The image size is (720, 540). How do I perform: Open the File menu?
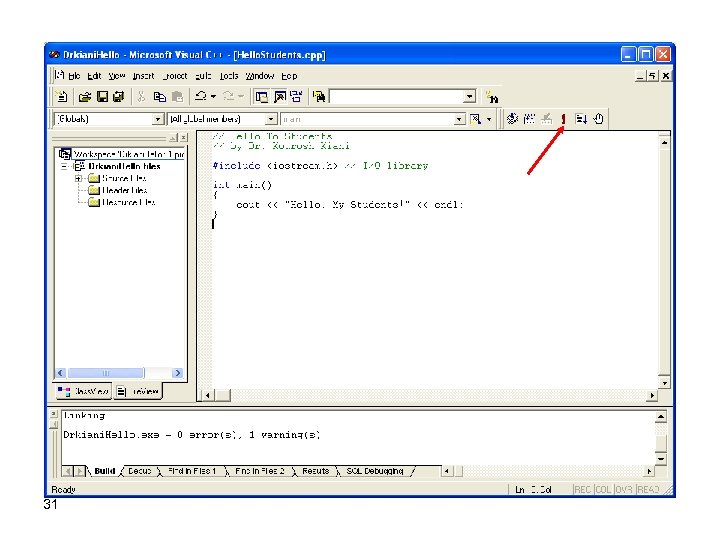[x=74, y=76]
